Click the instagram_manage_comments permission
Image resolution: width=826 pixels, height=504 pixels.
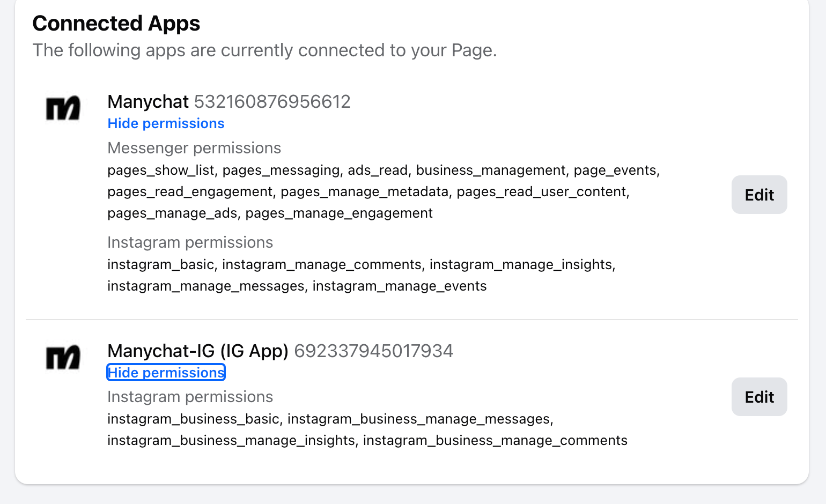pyautogui.click(x=322, y=264)
